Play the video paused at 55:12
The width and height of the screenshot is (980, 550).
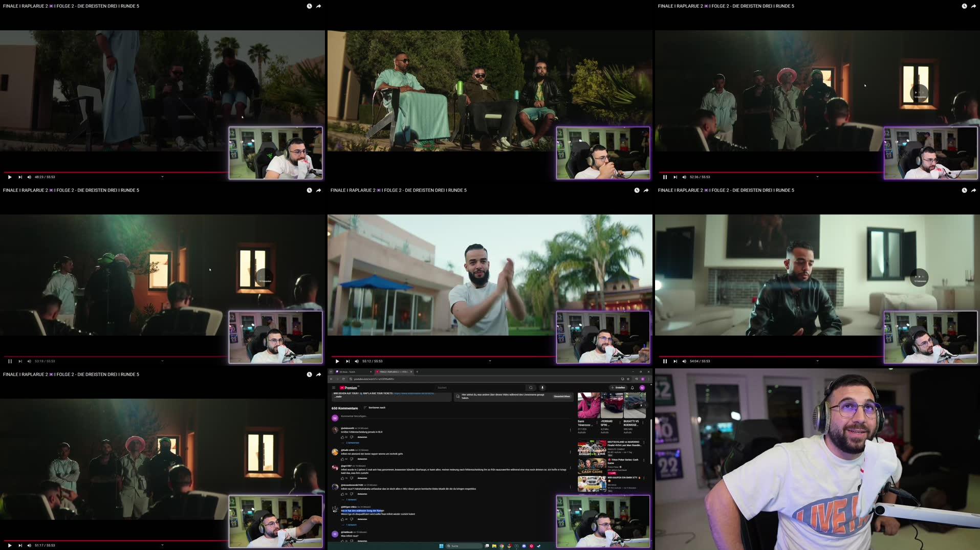337,361
